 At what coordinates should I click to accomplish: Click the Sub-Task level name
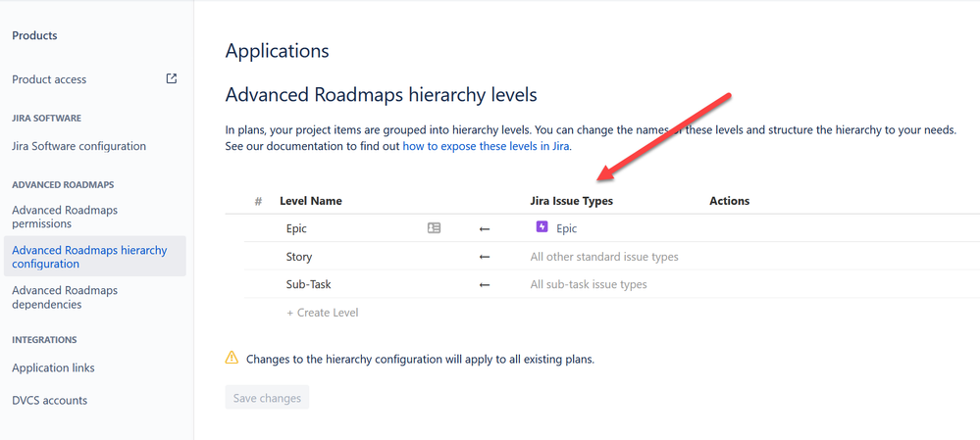coord(308,284)
